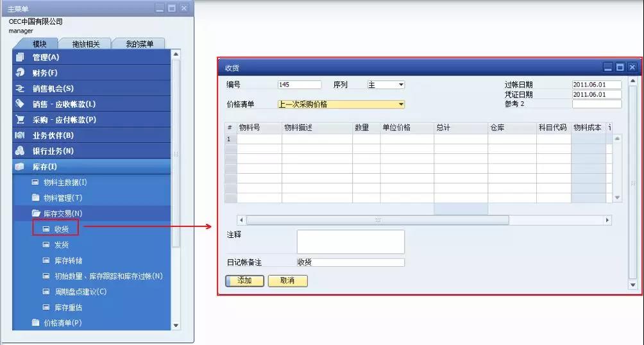This screenshot has height=345, width=644.
Task: Click the 科目代码 column header
Action: [x=554, y=128]
